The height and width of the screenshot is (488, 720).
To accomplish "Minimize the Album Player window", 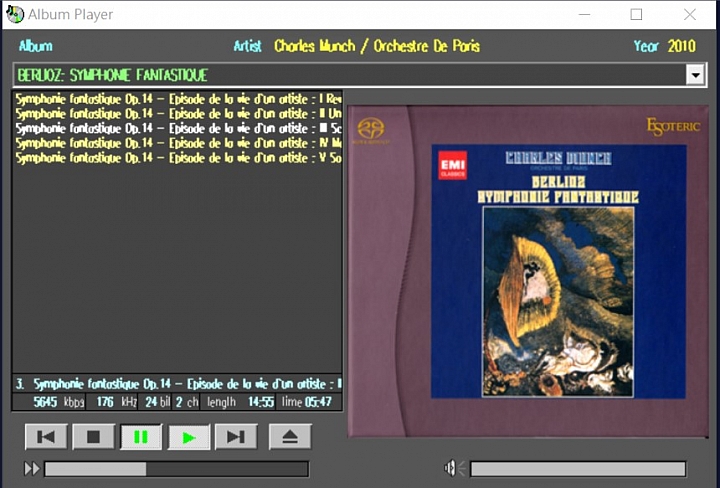I will pos(584,14).
